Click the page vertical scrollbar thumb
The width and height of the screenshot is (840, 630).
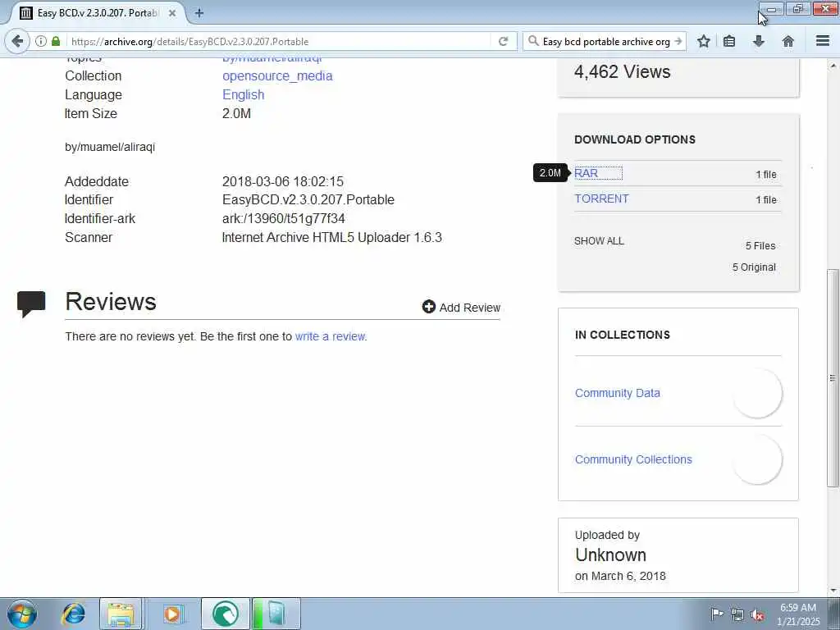(x=832, y=377)
